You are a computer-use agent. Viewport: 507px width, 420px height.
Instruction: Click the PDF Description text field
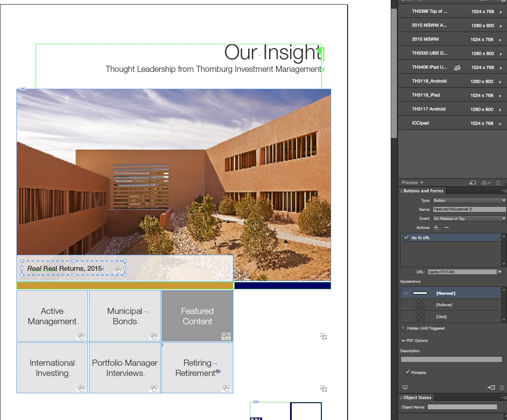pyautogui.click(x=451, y=360)
